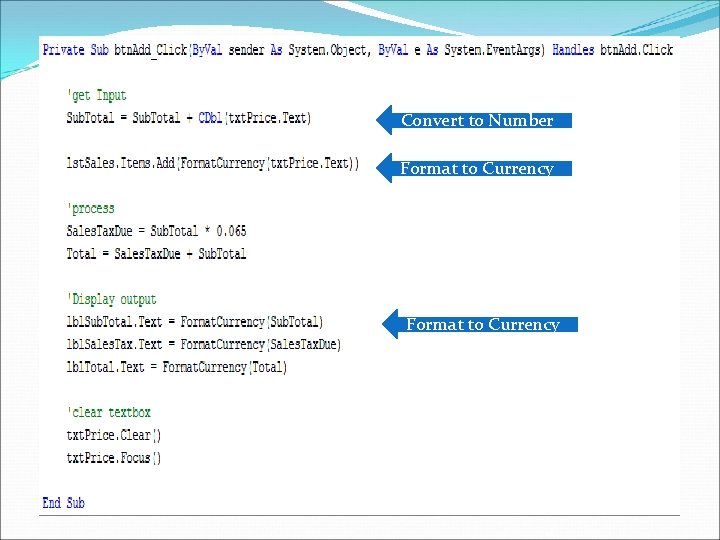Click the 'Total = SalesTaxDue + SubTotal' line
The height and width of the screenshot is (540, 720).
click(x=156, y=254)
